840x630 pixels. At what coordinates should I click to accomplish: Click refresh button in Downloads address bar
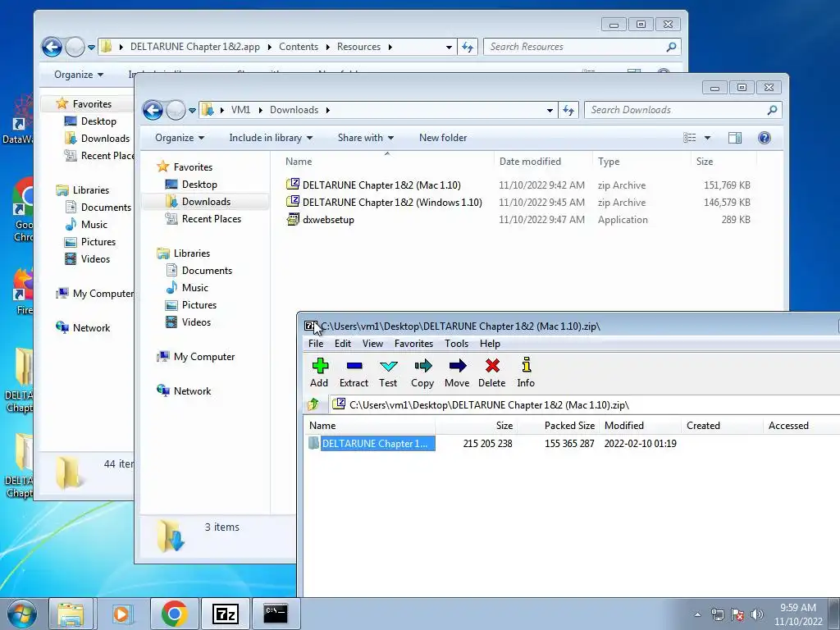pyautogui.click(x=568, y=111)
